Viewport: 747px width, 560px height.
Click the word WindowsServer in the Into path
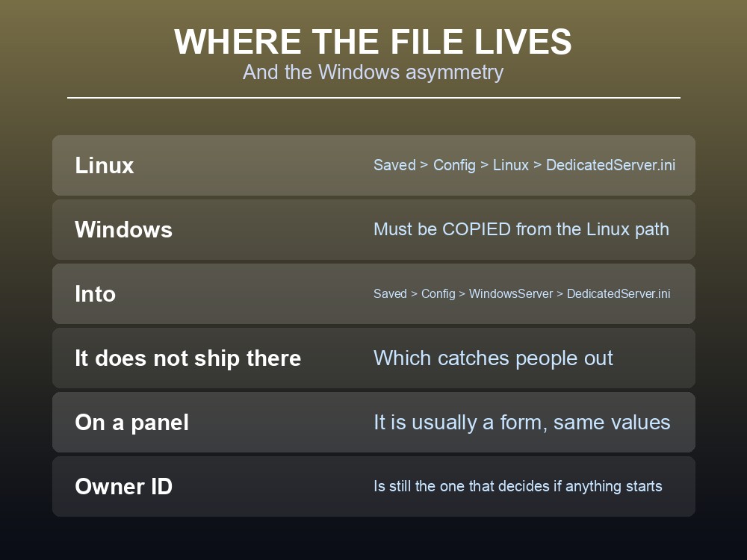[511, 293]
